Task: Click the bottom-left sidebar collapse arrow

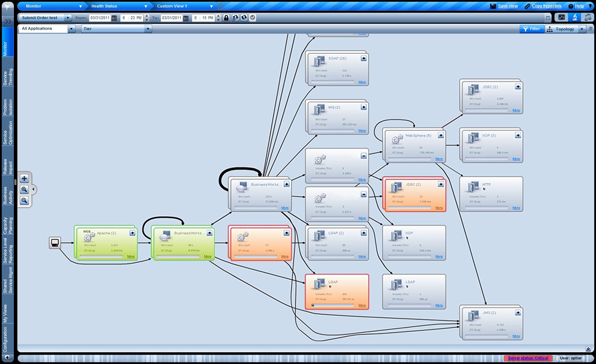Action: coord(7,357)
